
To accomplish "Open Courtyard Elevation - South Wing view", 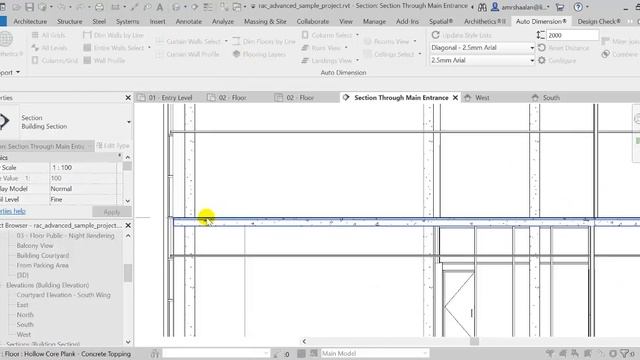I will coord(63,295).
